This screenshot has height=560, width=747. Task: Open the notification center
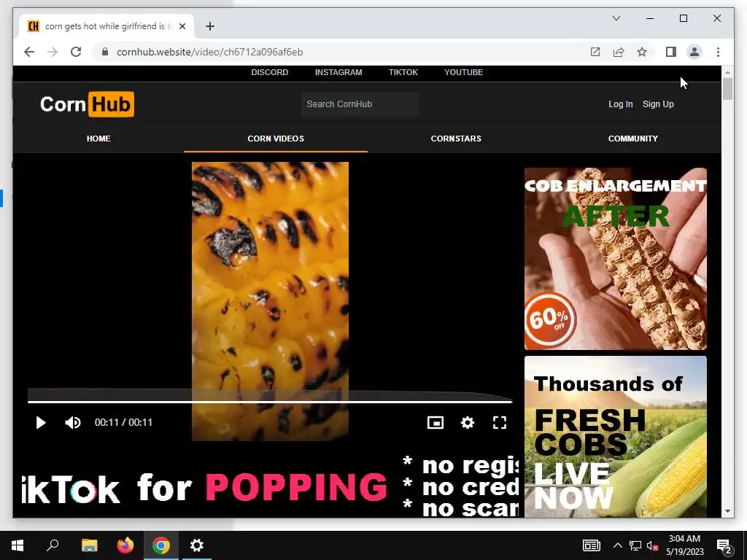[x=724, y=545]
